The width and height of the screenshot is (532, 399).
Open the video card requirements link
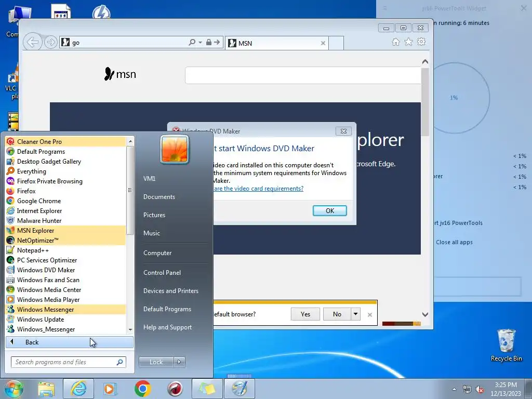click(x=259, y=189)
